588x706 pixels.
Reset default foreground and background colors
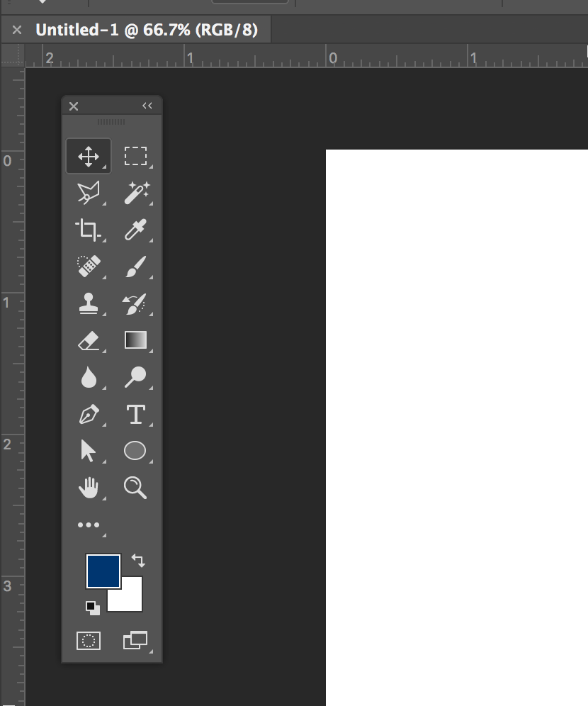click(93, 608)
